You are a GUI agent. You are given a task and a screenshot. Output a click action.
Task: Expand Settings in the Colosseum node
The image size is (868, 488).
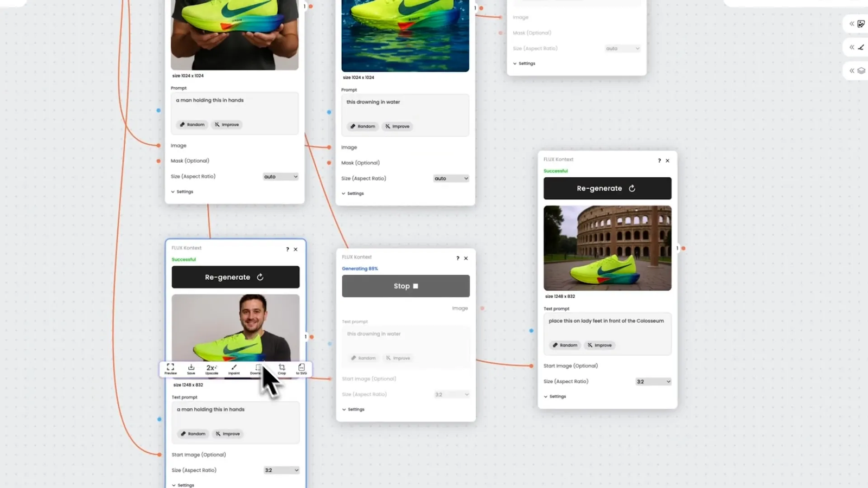pos(555,396)
